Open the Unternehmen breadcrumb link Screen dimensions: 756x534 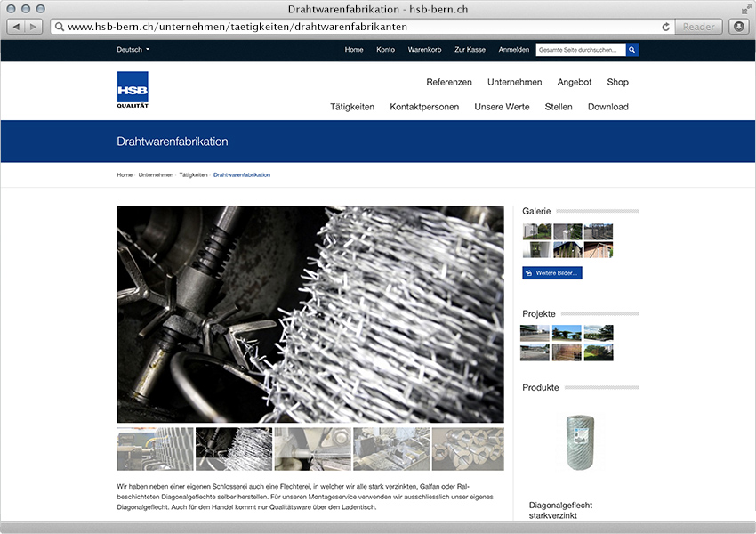(156, 174)
